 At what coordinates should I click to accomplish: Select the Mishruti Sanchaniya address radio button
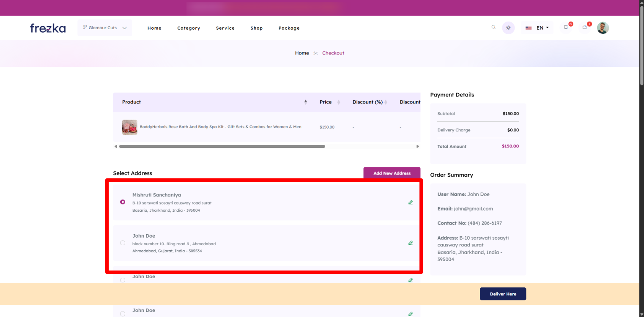click(123, 202)
